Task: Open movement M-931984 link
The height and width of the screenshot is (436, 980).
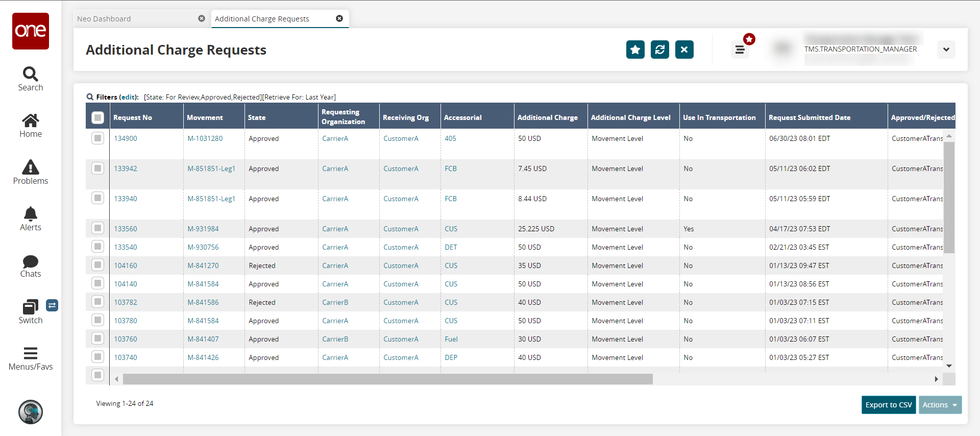Action: click(203, 229)
